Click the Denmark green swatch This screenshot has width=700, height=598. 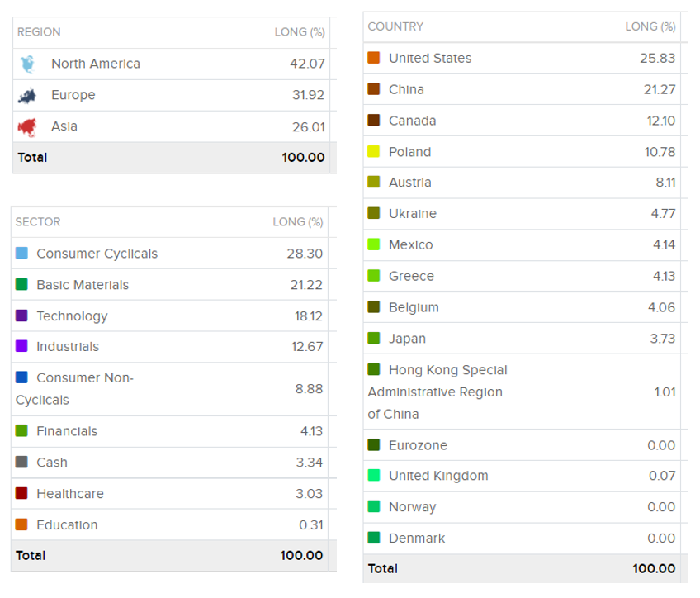pyautogui.click(x=374, y=538)
